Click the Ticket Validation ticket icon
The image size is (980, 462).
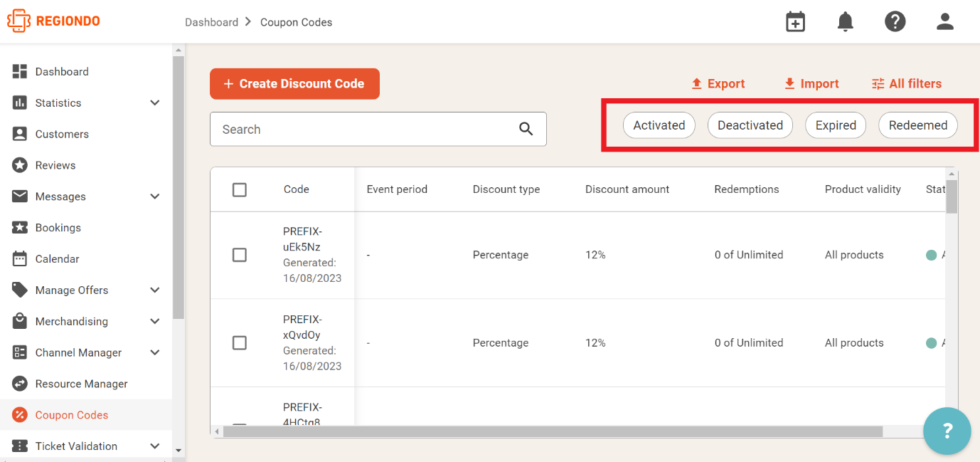pos(20,446)
